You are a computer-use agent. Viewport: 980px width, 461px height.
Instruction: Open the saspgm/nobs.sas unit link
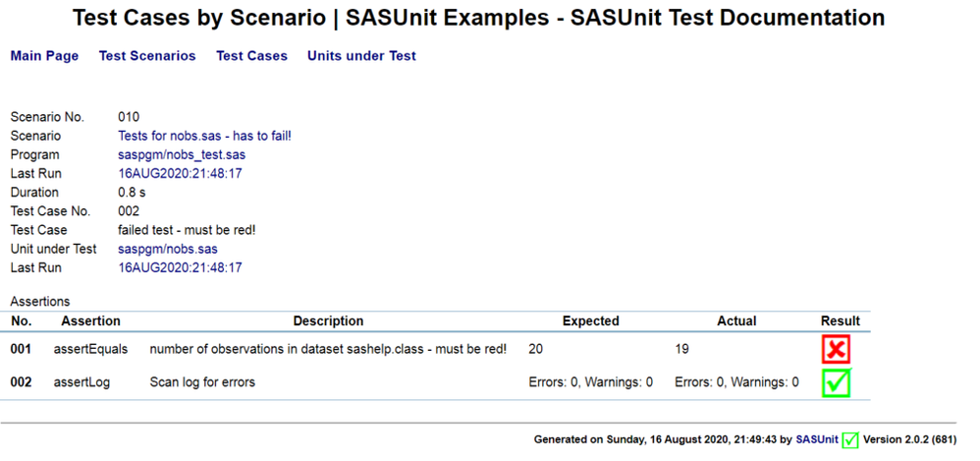(x=168, y=249)
